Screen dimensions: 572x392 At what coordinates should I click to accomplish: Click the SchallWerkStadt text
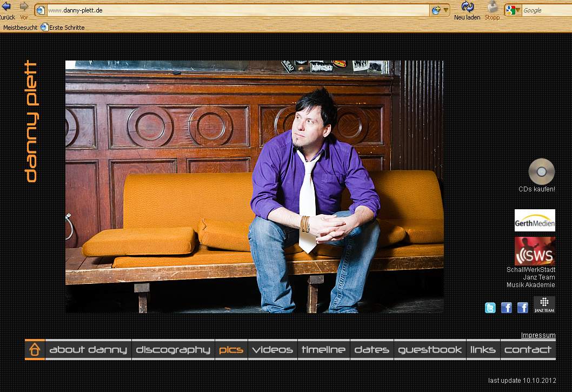[x=531, y=270]
